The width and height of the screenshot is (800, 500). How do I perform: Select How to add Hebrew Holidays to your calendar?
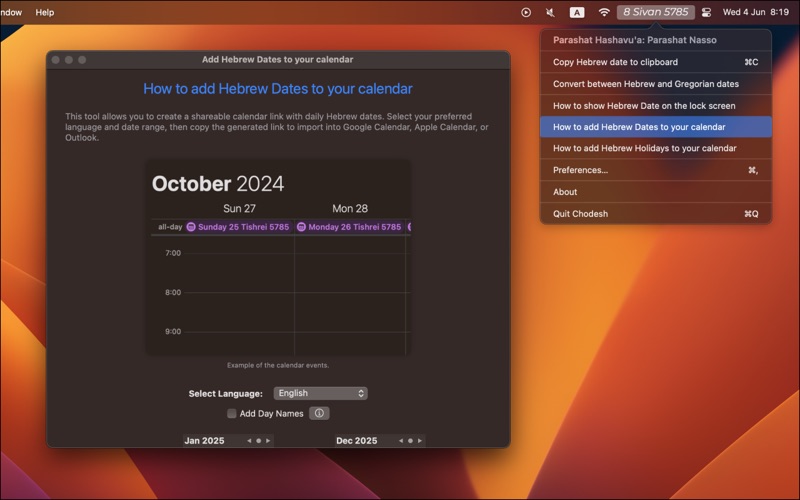click(656, 148)
